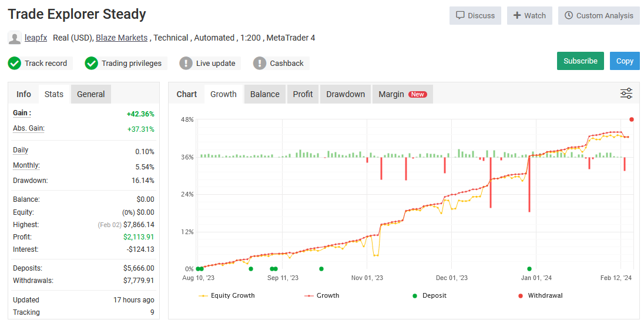Screen dimensions: 644x323
Task: Toggle Equity Growth series in legend
Action: [226, 295]
